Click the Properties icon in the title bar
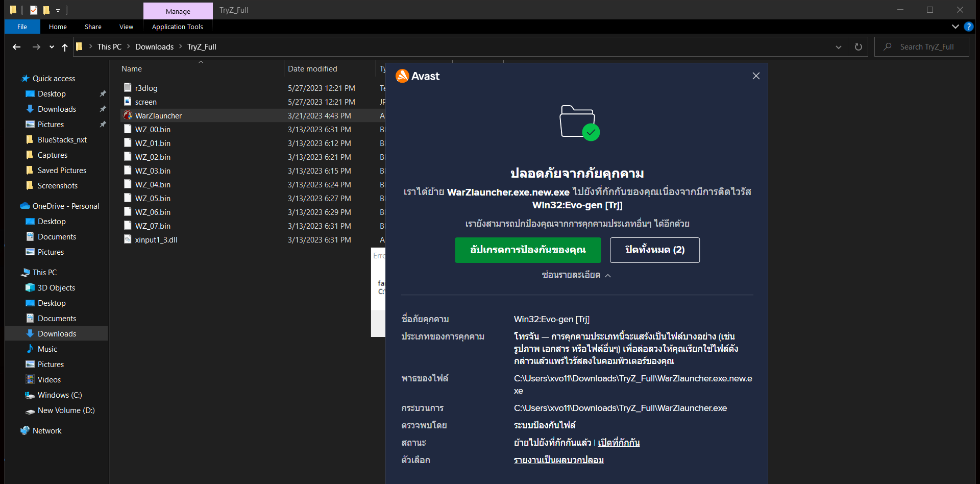The height and width of the screenshot is (484, 980). click(34, 10)
